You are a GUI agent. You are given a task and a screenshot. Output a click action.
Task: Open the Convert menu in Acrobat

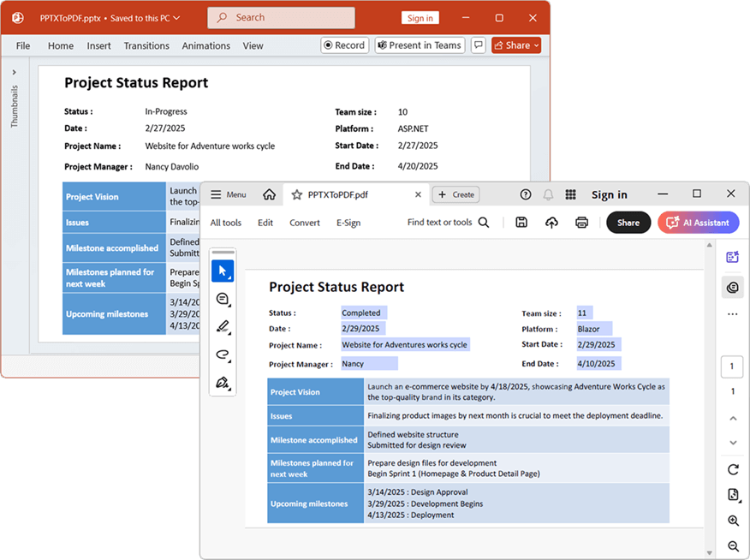click(x=305, y=223)
